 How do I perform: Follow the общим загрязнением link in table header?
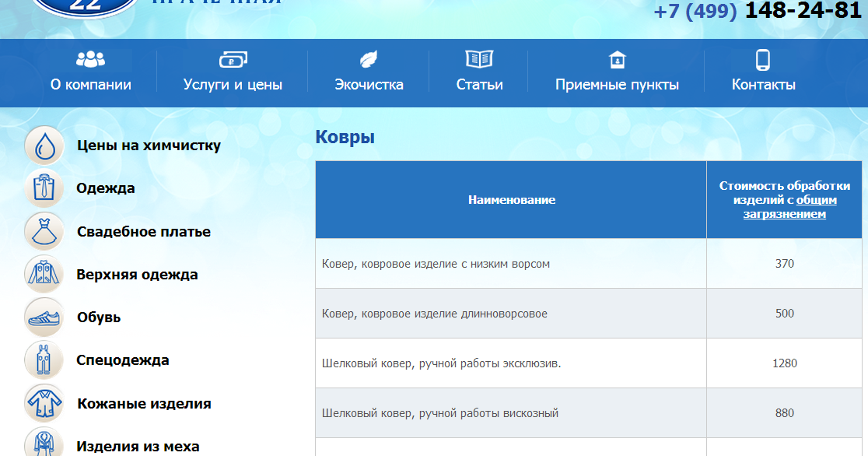coord(790,207)
